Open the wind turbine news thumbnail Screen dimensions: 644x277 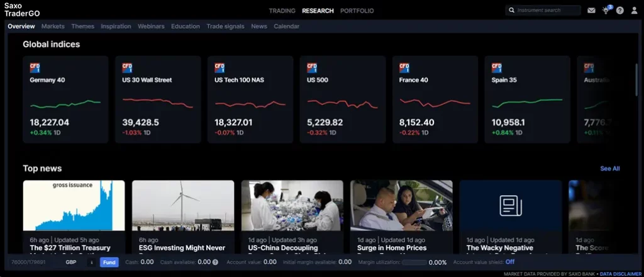(x=183, y=205)
